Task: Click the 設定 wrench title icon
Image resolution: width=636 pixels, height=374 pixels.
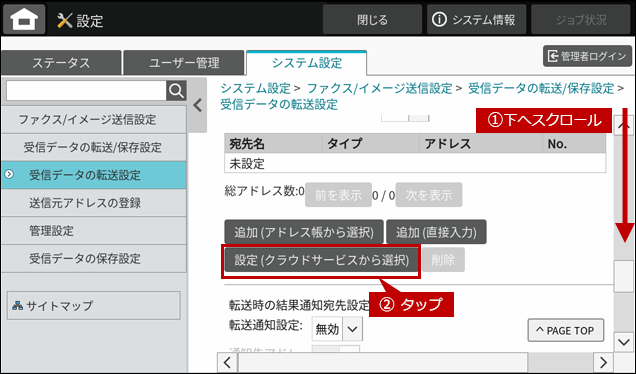Action: (x=65, y=20)
